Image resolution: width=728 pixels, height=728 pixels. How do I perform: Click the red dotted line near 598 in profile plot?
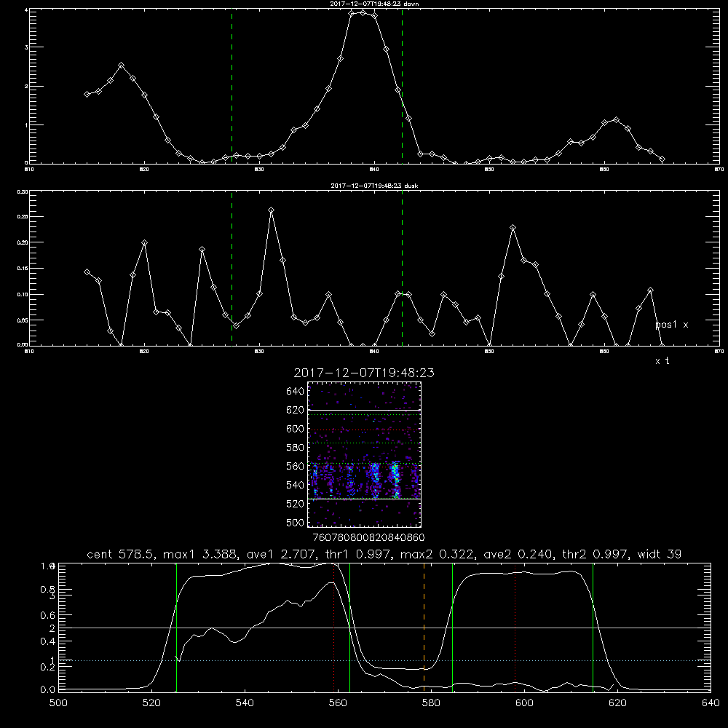pos(515,627)
